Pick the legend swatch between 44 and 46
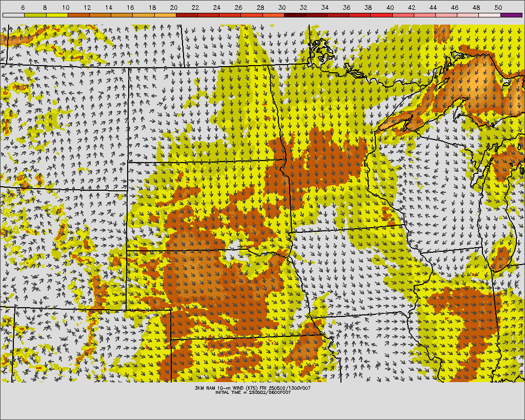The height and width of the screenshot is (420, 525). (x=447, y=15)
